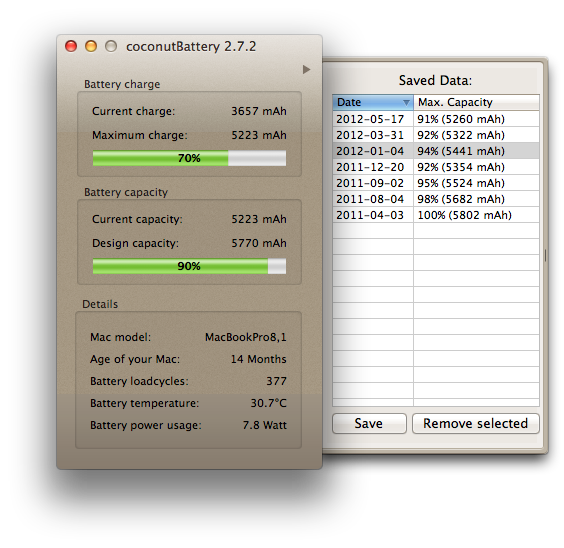Click the 7.8 Watt power usage value
564x548 pixels.
[x=264, y=425]
